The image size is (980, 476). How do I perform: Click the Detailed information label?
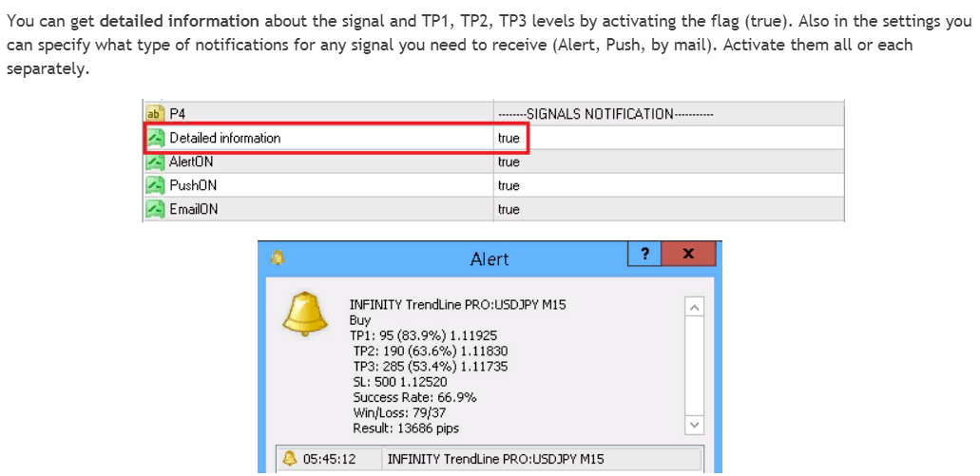225,138
